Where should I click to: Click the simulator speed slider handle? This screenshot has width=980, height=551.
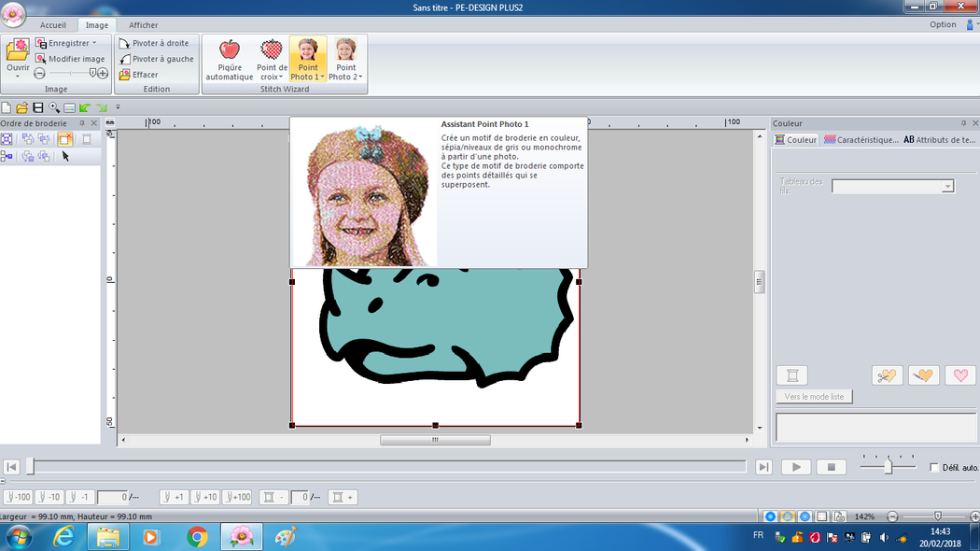click(888, 466)
